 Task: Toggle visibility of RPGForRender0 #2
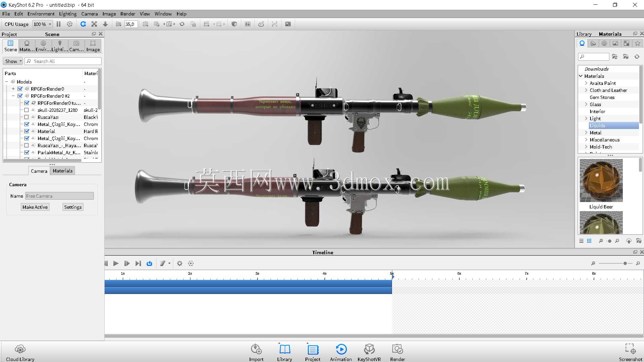click(x=20, y=96)
